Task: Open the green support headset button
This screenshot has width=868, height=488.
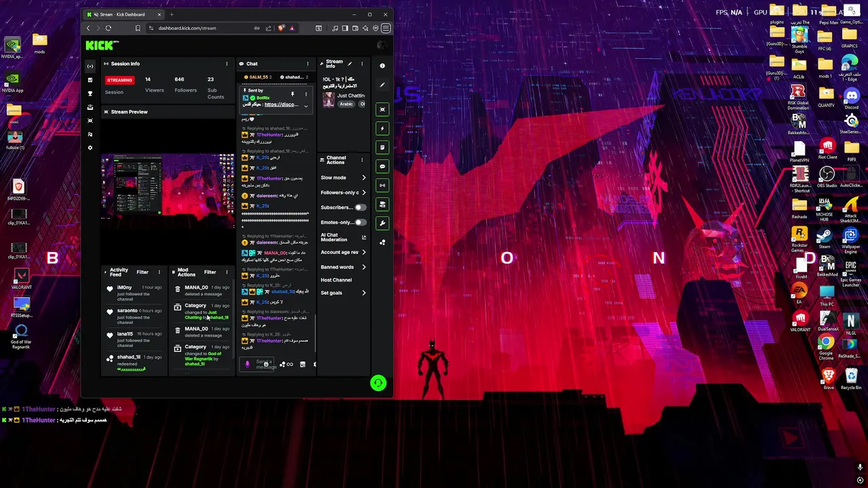Action: (378, 383)
